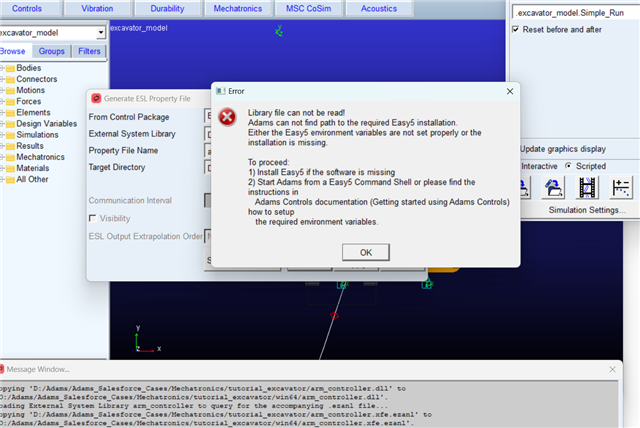Open the Vibration ribbon tab
The image size is (640, 428).
(x=97, y=8)
